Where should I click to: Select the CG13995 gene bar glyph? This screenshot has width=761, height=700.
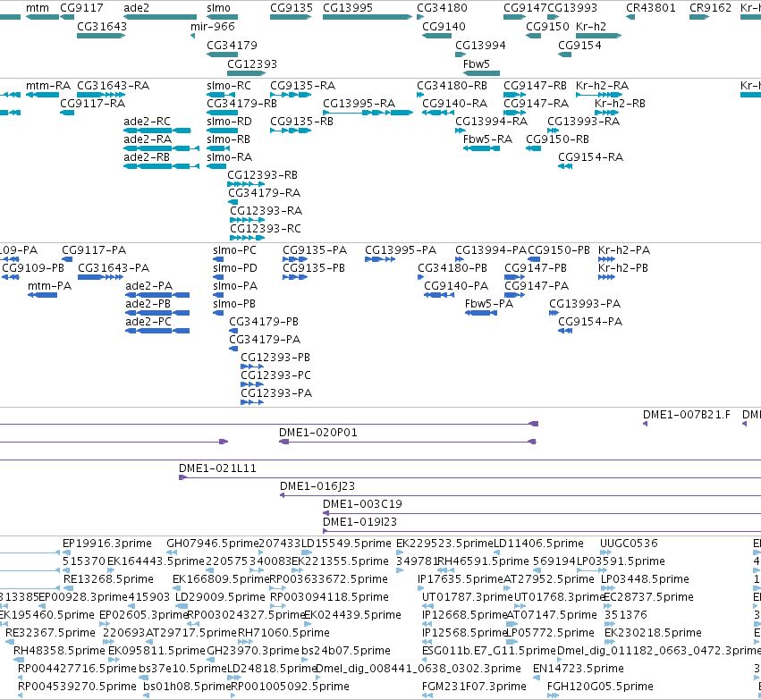(368, 18)
